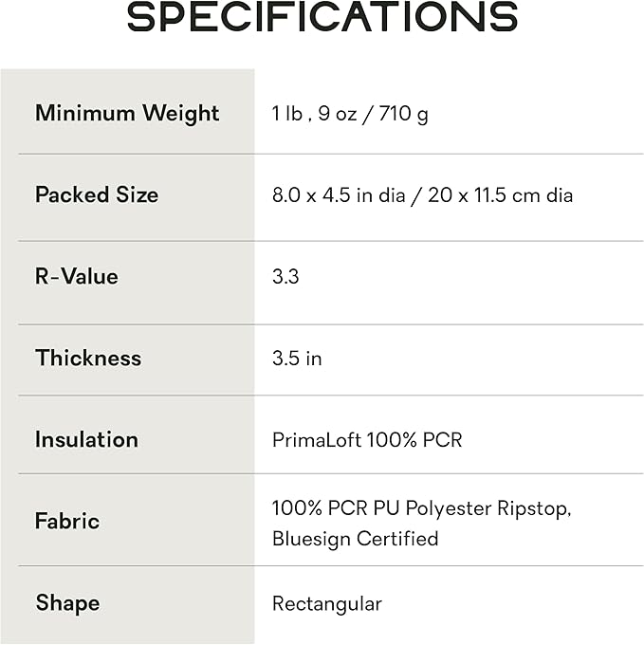The image size is (644, 645).
Task: Click the Packed Size label
Action: (97, 195)
